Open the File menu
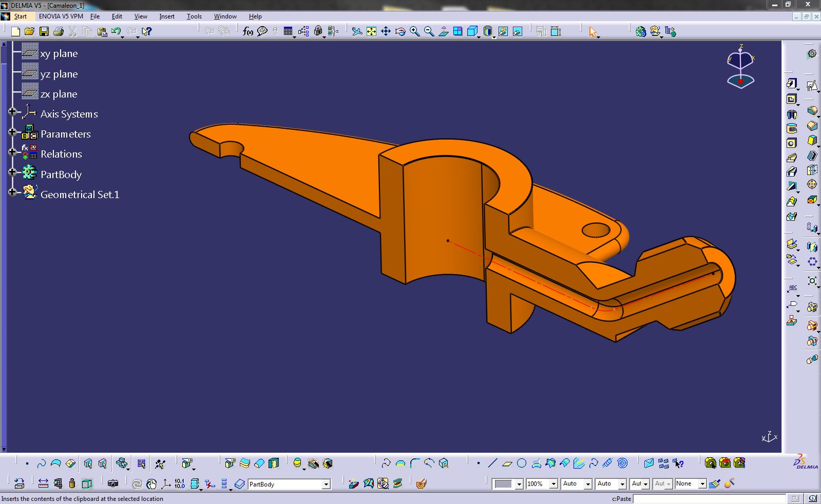This screenshot has width=821, height=504. coord(95,16)
